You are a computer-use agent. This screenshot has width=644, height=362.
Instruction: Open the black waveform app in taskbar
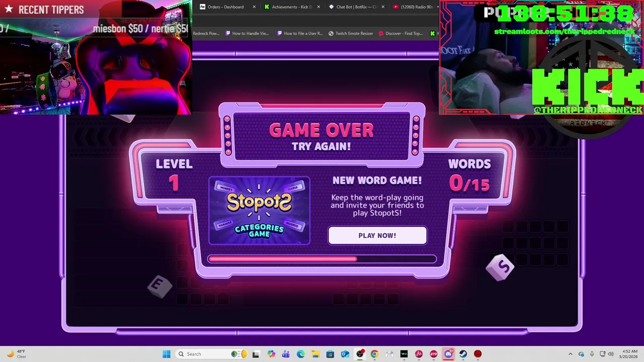(x=404, y=354)
